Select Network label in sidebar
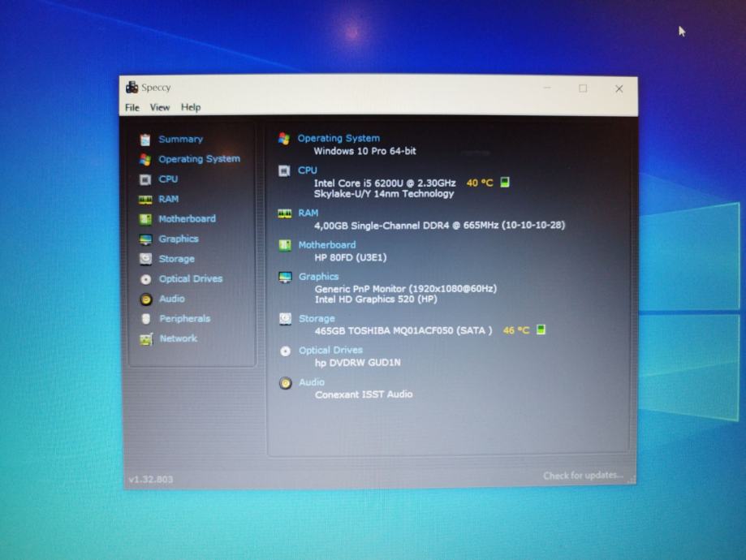Image resolution: width=746 pixels, height=560 pixels. (x=179, y=338)
